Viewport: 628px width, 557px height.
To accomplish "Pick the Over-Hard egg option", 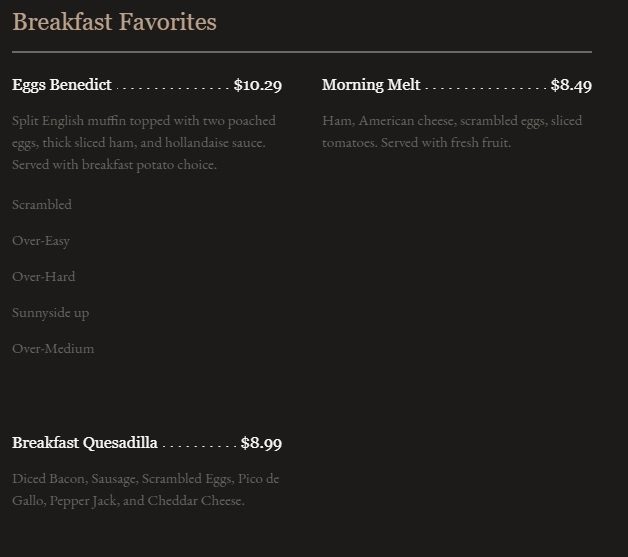I will point(44,277).
